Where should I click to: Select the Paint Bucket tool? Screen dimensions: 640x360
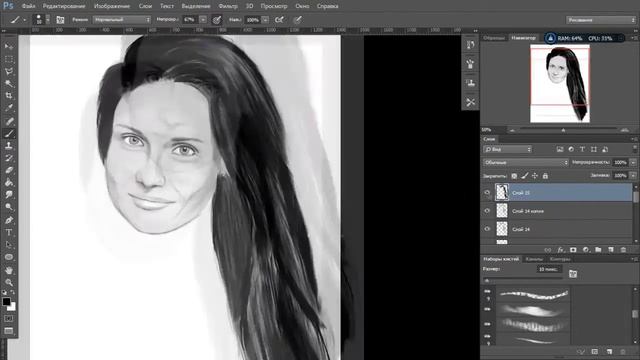[9, 182]
